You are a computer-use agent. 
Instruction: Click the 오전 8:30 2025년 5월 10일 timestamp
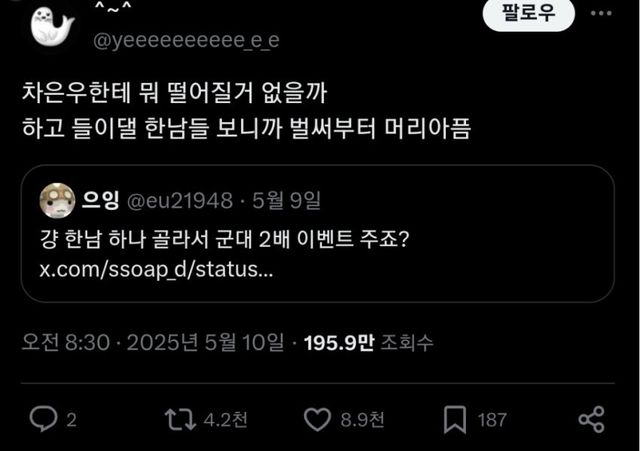point(153,342)
